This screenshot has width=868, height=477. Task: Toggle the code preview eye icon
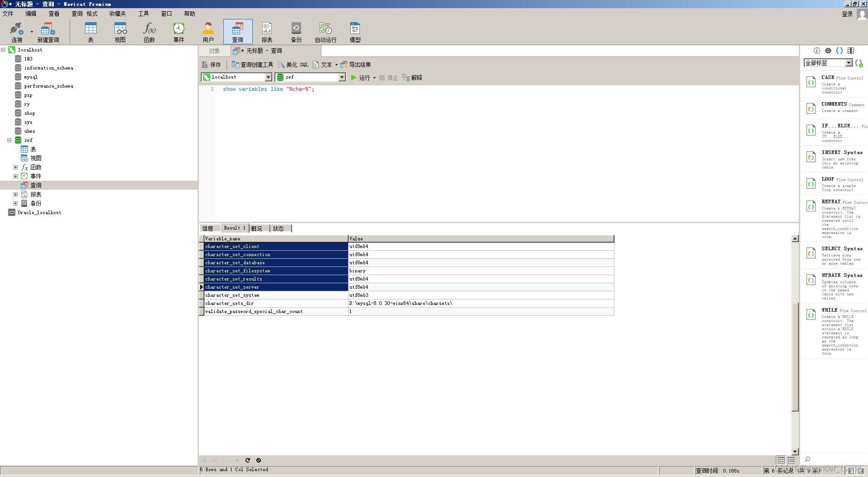coord(828,51)
